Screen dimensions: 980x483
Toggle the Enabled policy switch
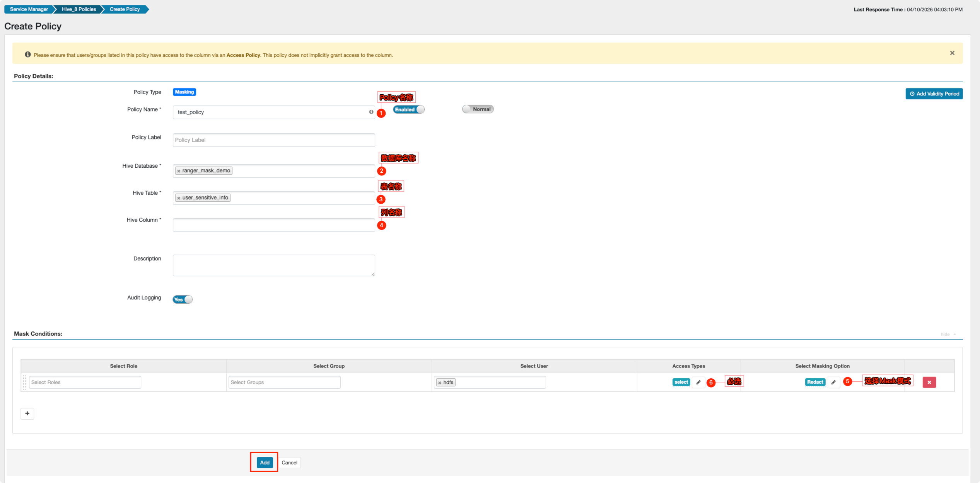coord(408,109)
